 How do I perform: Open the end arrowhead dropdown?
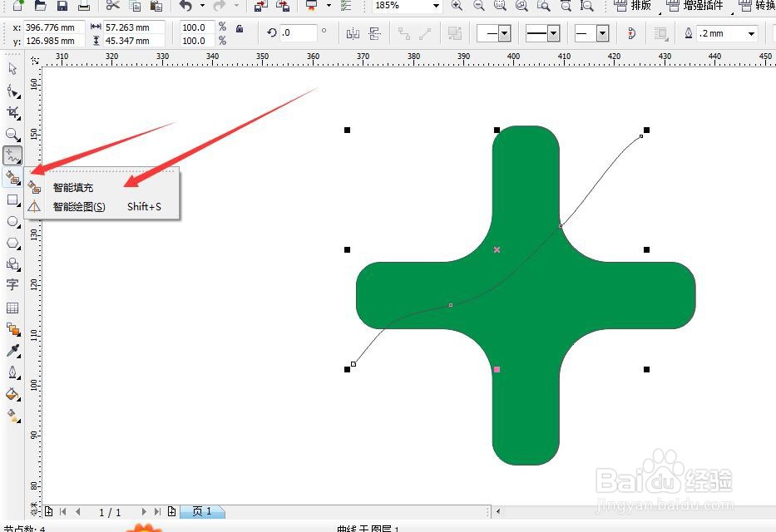click(x=602, y=33)
